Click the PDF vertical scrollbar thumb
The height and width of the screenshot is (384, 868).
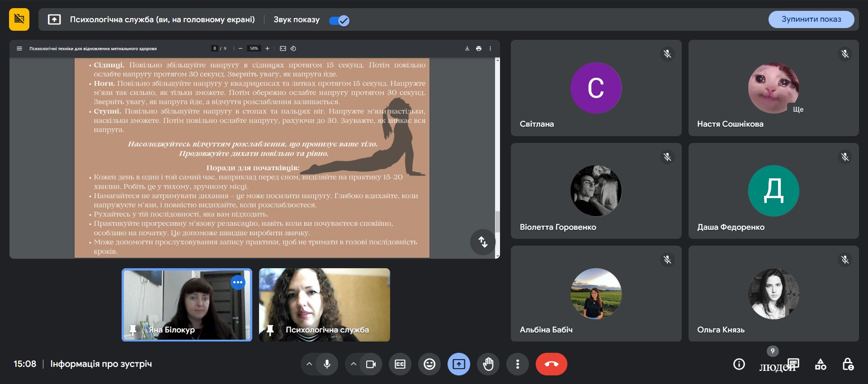click(497, 222)
